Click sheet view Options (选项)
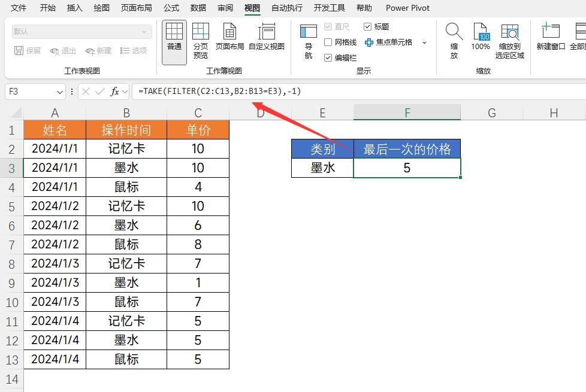Screen dimensions: 586x392 (x=134, y=50)
